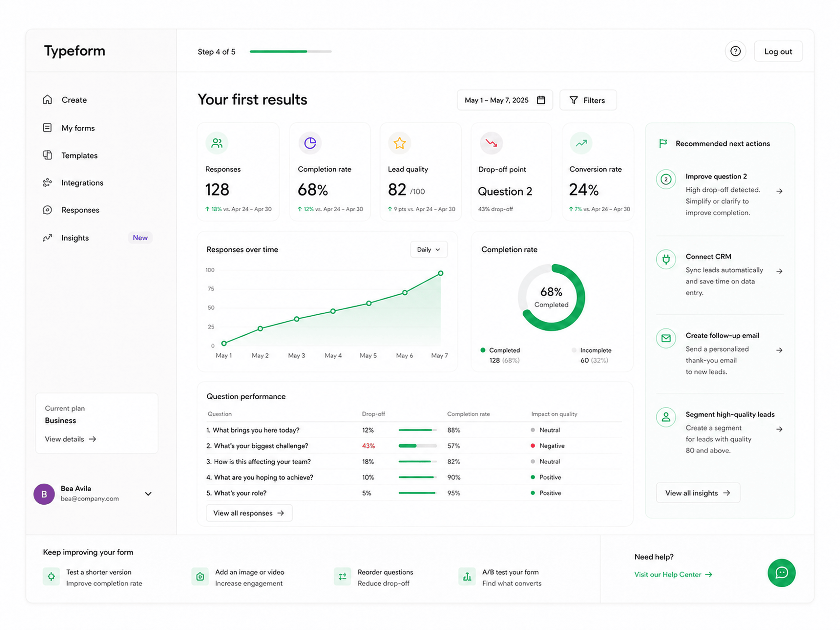Image resolution: width=840 pixels, height=630 pixels.
Task: Click the May 7 data point on chart
Action: (440, 273)
